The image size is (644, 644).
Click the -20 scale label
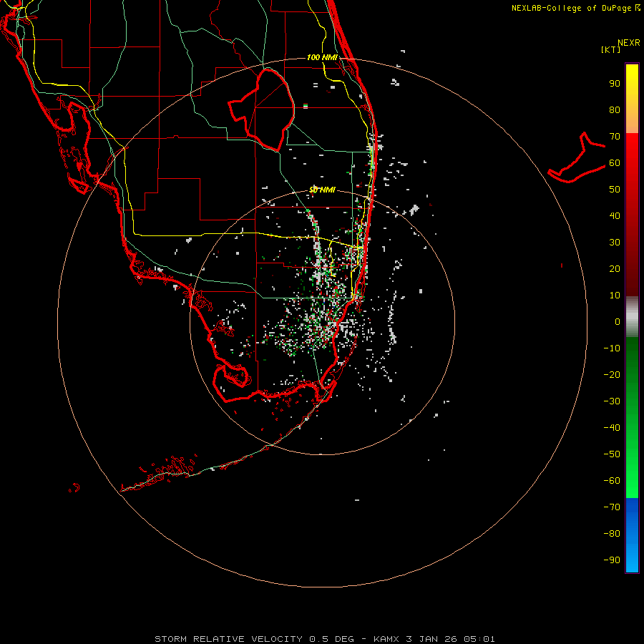pyautogui.click(x=612, y=374)
